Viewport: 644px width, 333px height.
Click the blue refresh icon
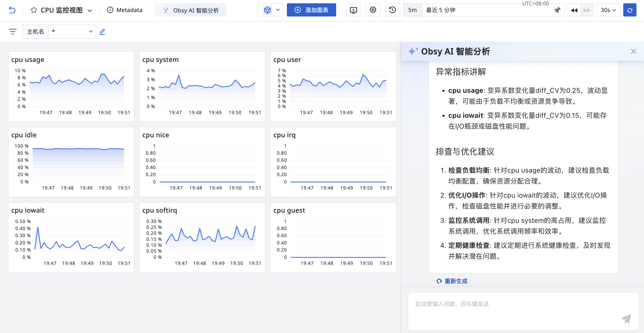click(629, 10)
